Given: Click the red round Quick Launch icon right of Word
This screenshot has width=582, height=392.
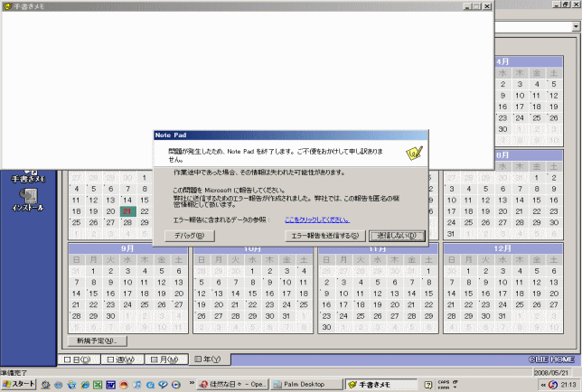Looking at the screenshot, I should [124, 385].
